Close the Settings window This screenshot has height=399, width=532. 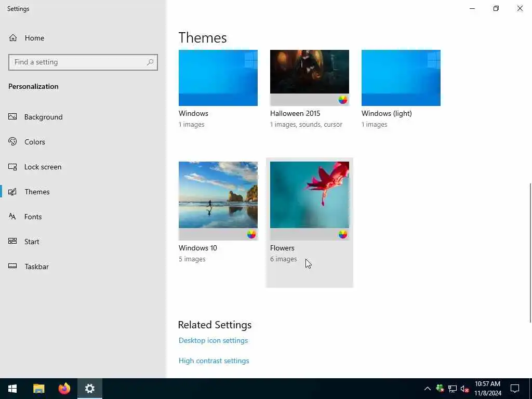point(520,8)
